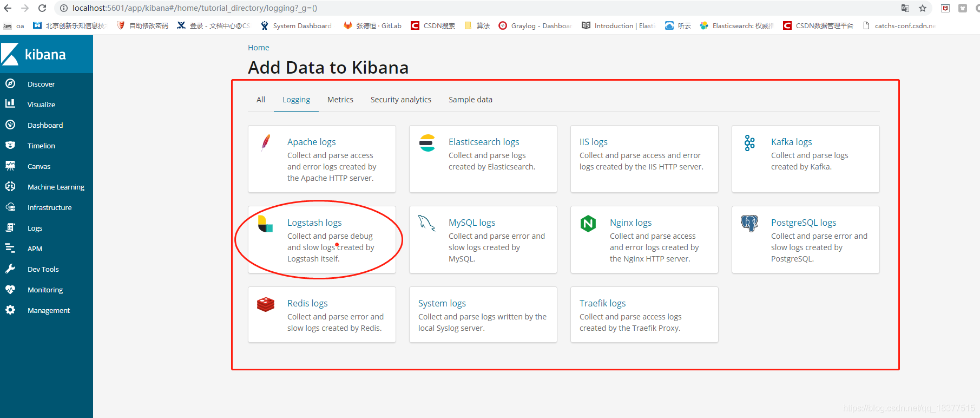Follow the Home breadcrumb link
Viewport: 980px width, 418px height.
coord(259,48)
